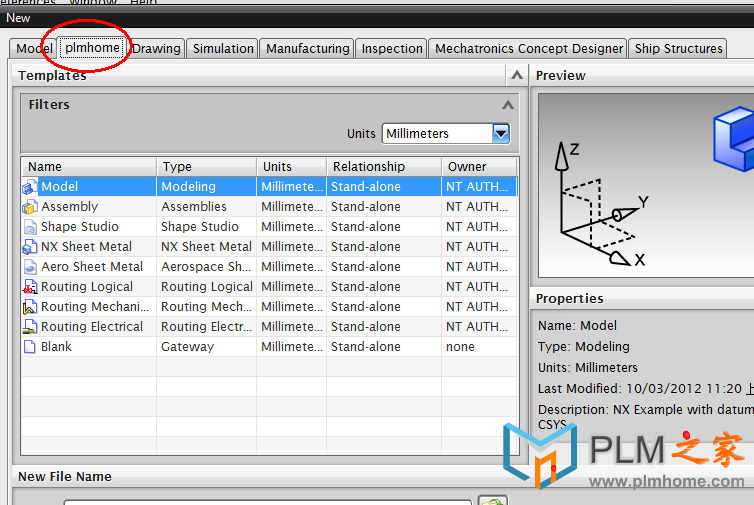The width and height of the screenshot is (754, 505).
Task: Click the NX Sheet Metal template icon
Action: click(30, 247)
